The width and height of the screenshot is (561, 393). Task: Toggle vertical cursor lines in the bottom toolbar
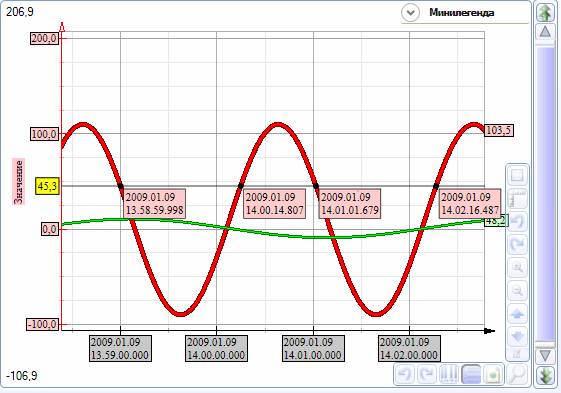pyautogui.click(x=449, y=374)
